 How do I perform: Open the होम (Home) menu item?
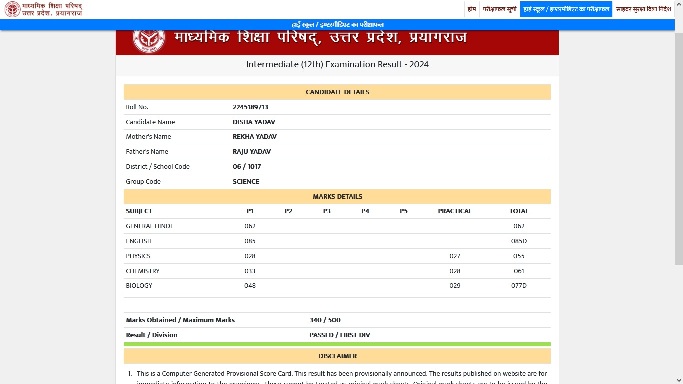coord(471,9)
